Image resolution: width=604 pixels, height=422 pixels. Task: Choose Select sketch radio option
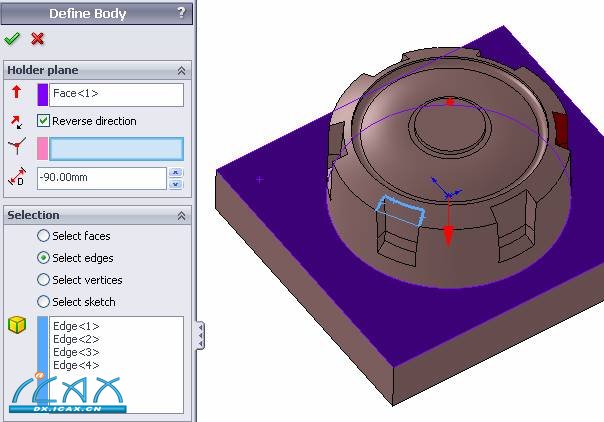(x=43, y=301)
